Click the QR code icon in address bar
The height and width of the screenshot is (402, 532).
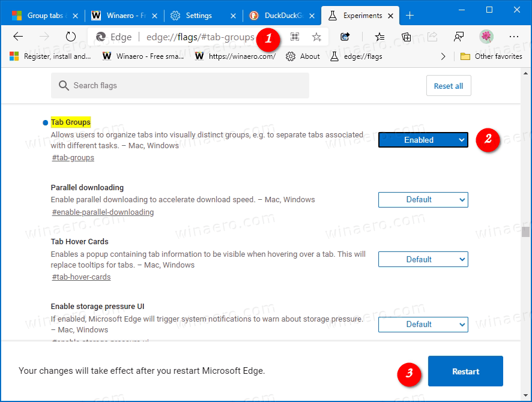pyautogui.click(x=295, y=37)
